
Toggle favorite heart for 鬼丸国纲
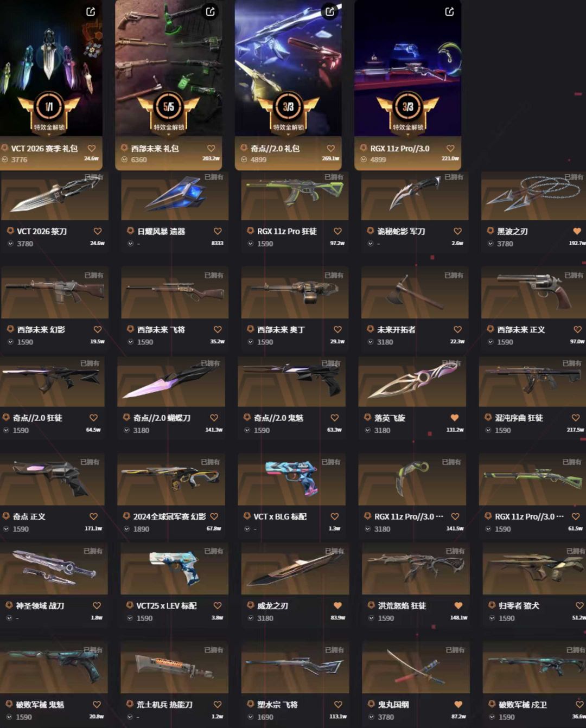(458, 704)
